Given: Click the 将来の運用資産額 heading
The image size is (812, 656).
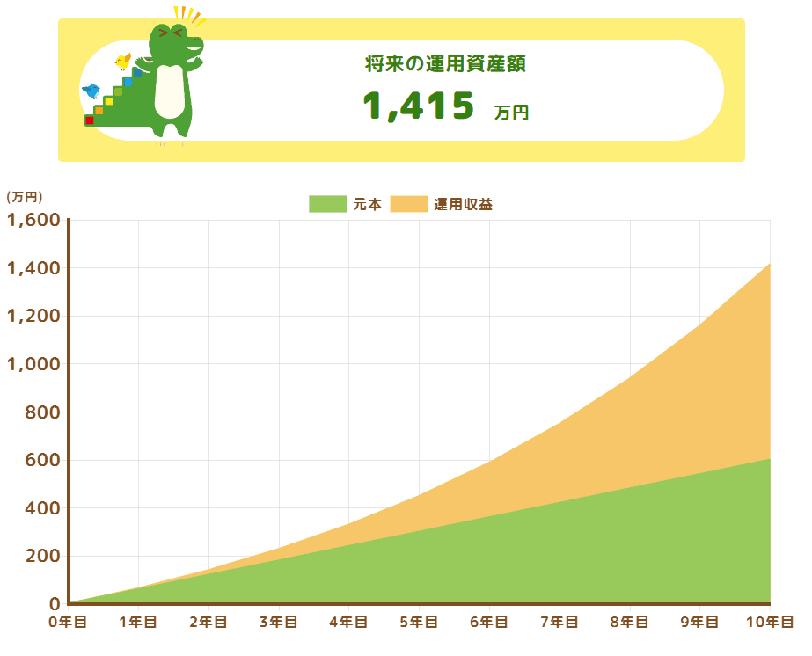Looking at the screenshot, I should pos(446,63).
